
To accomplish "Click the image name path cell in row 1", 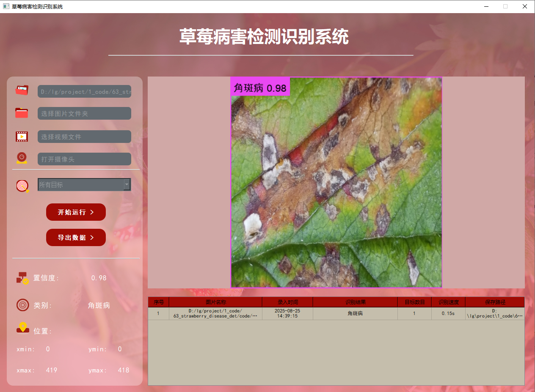I will 216,313.
